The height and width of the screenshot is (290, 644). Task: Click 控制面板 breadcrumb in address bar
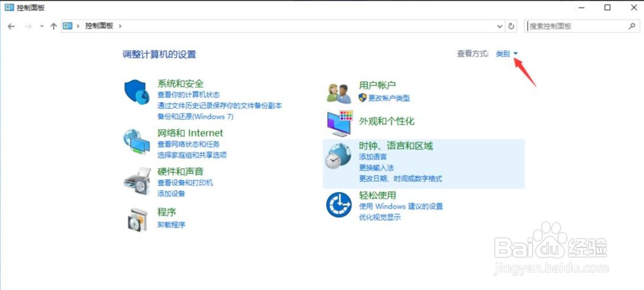point(99,25)
